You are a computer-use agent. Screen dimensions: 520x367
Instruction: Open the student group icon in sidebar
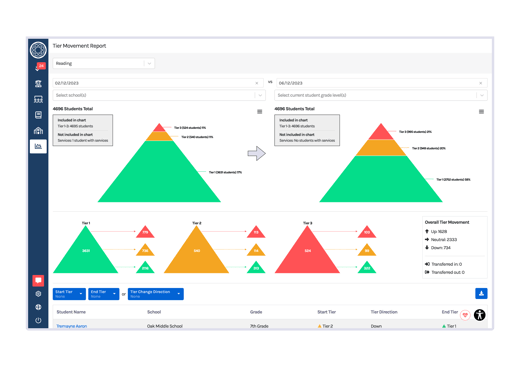38,99
